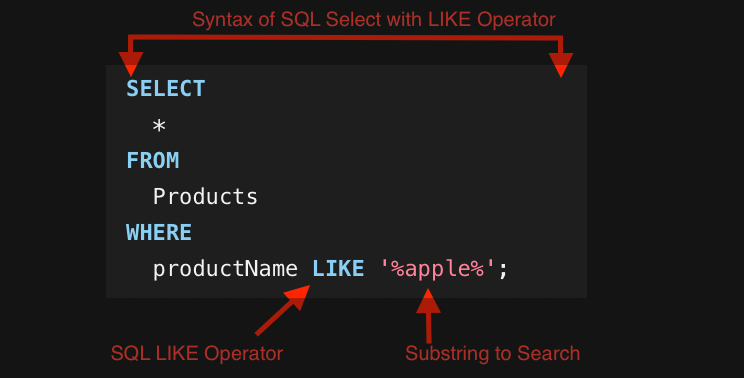This screenshot has width=744, height=378.
Task: Click the 'Substring to Search' label
Action: (x=493, y=353)
